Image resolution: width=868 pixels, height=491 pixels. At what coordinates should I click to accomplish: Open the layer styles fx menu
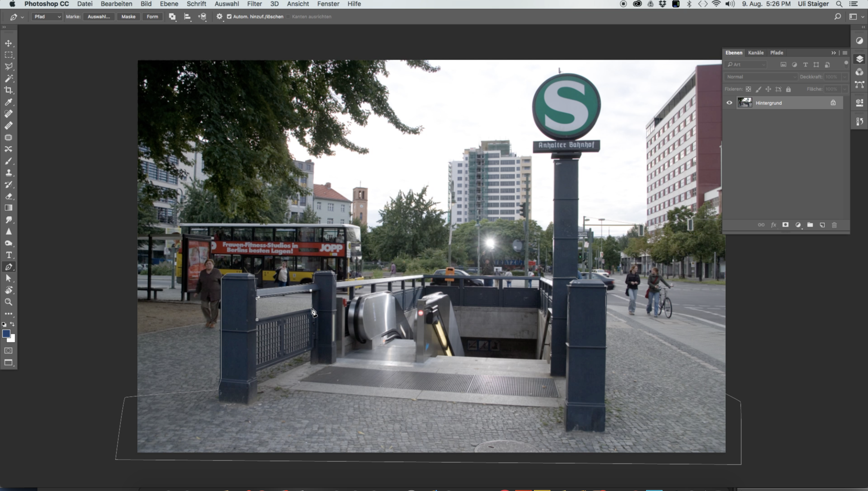tap(773, 225)
